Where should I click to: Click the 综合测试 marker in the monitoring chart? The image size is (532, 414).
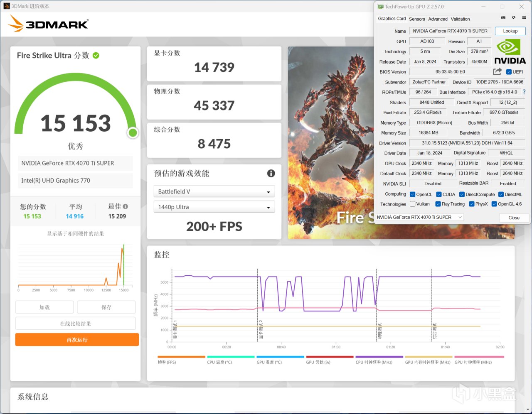[x=434, y=331]
